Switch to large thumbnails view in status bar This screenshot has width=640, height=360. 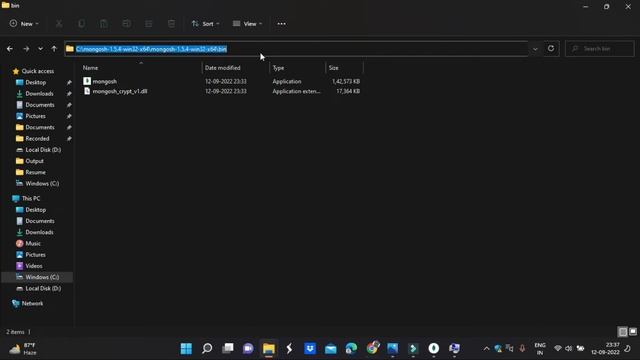pos(633,331)
